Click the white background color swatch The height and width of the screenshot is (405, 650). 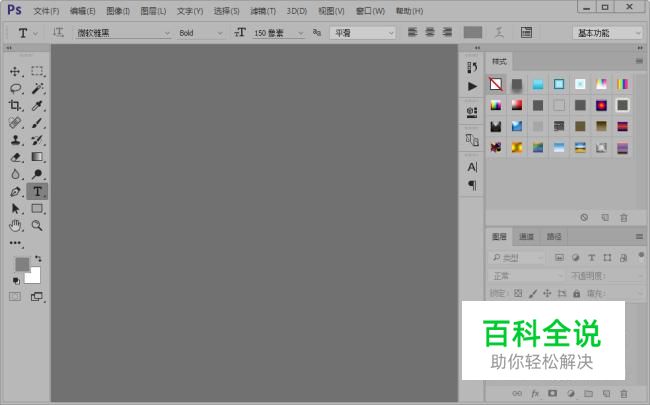click(x=34, y=277)
